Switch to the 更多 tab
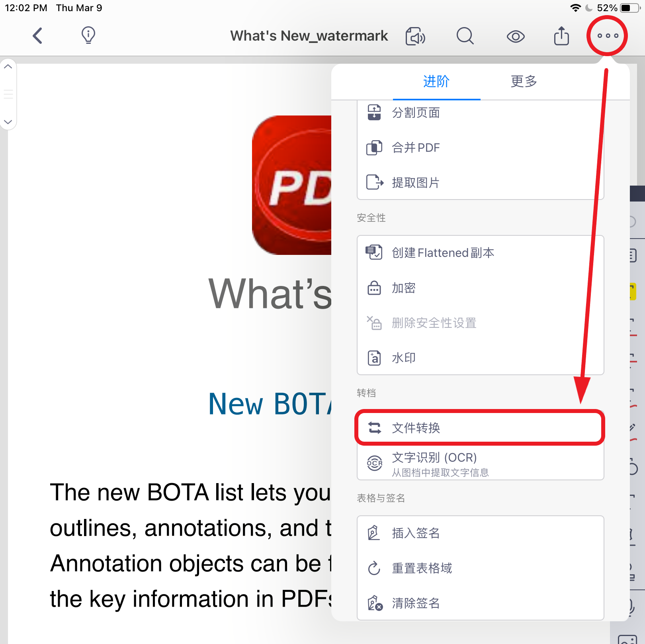 point(524,81)
